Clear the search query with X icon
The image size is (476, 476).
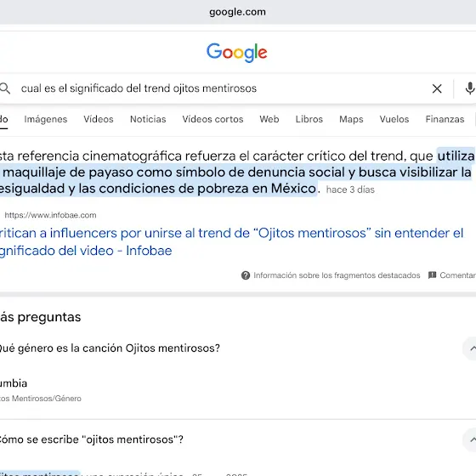click(437, 88)
